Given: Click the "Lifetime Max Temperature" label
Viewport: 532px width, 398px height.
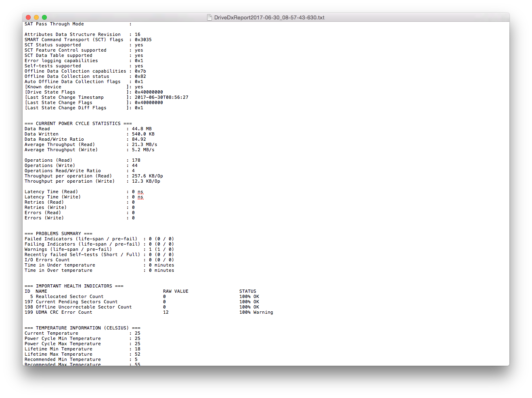Looking at the screenshot, I should 59,354.
